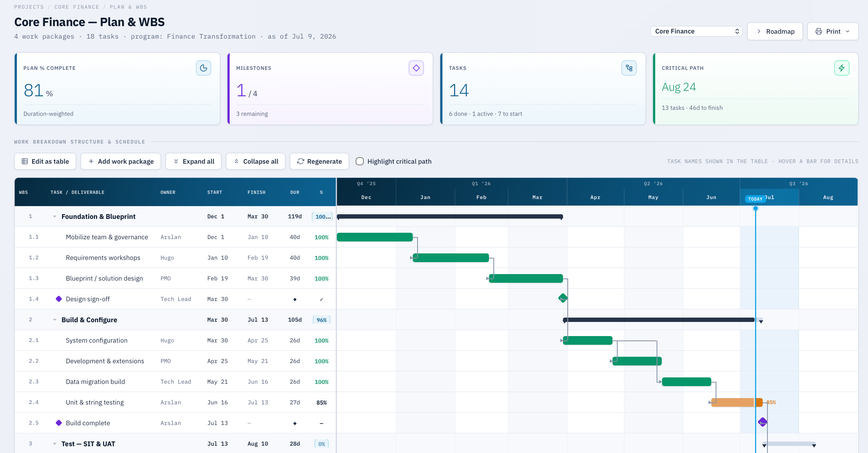Click the 96% badge on Build & Configure
This screenshot has width=868, height=453.
pyautogui.click(x=321, y=320)
